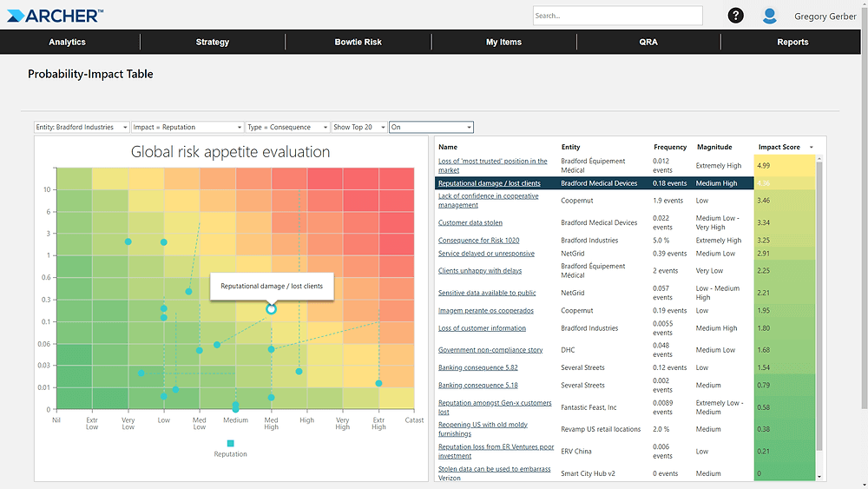
Task: Open the My Items menu
Action: click(x=503, y=42)
